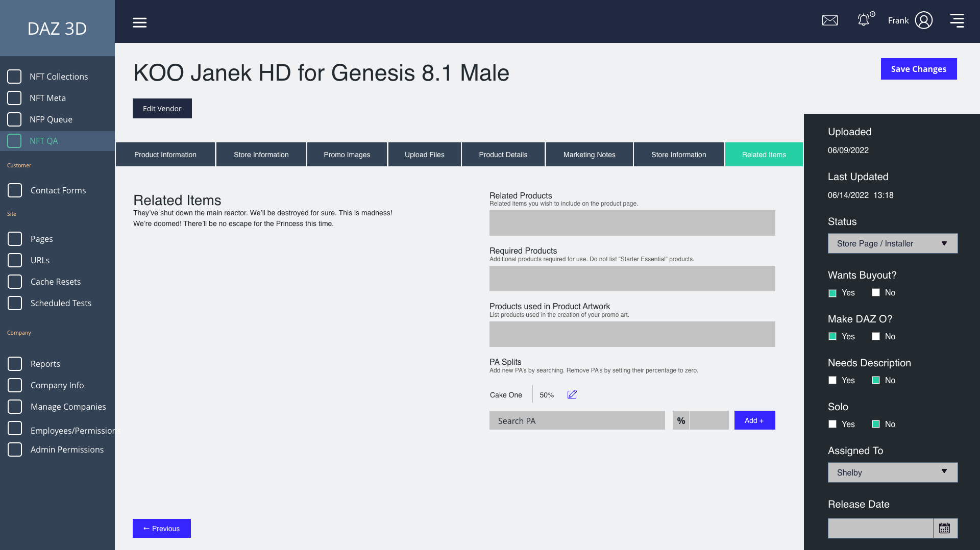Check No for Wants Buyout

click(x=876, y=292)
